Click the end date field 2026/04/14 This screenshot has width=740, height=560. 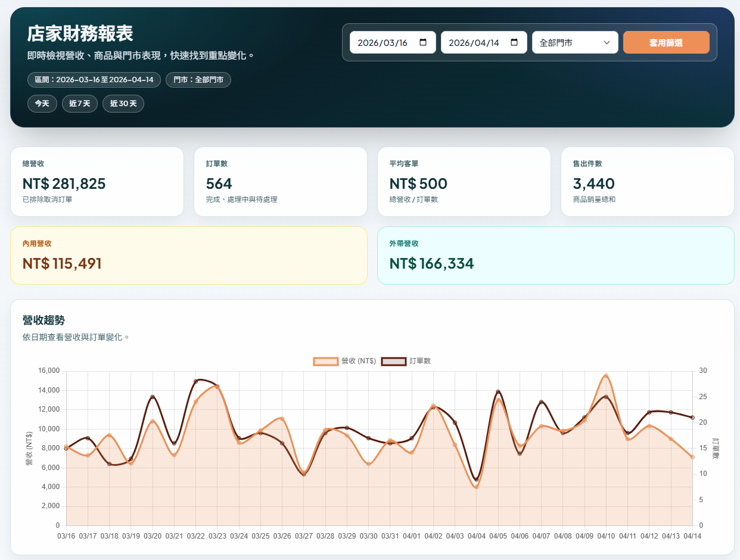(474, 42)
